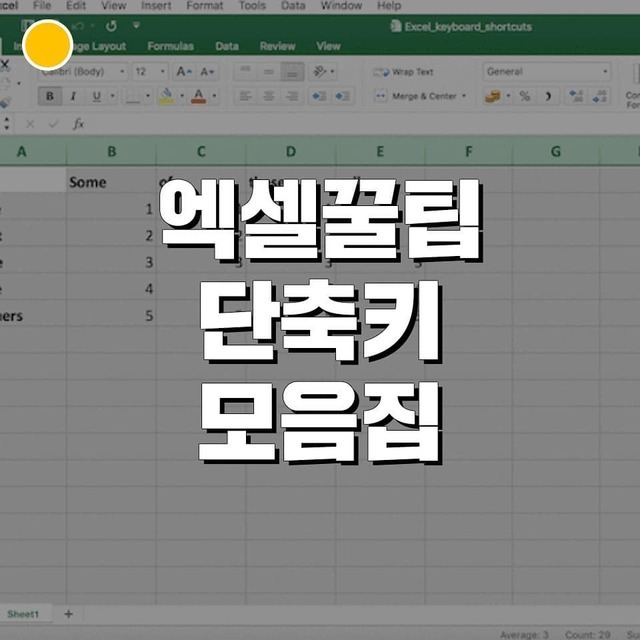The image size is (640, 640).
Task: Click the font color red A swatch
Action: point(198,97)
